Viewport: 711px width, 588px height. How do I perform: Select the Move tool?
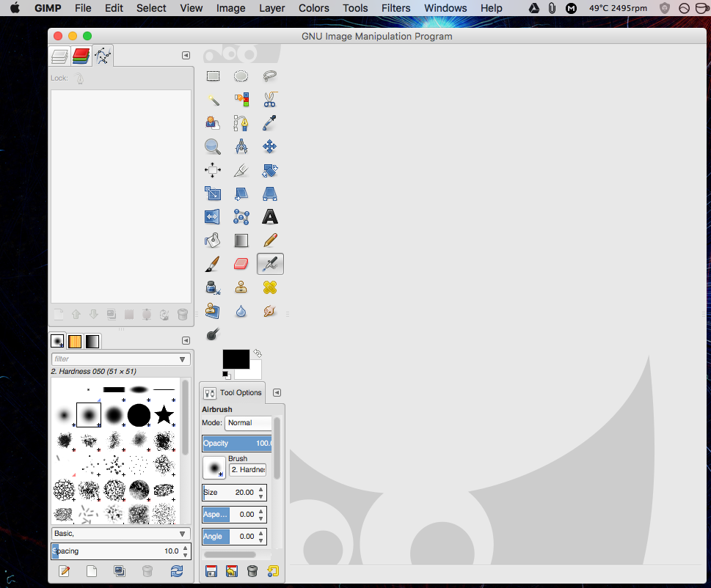click(x=269, y=147)
